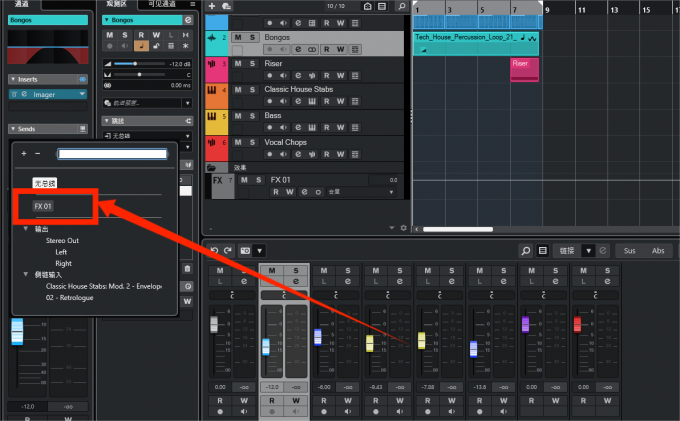The height and width of the screenshot is (421, 680).
Task: Click the Abs button in mixer
Action: pyautogui.click(x=658, y=251)
